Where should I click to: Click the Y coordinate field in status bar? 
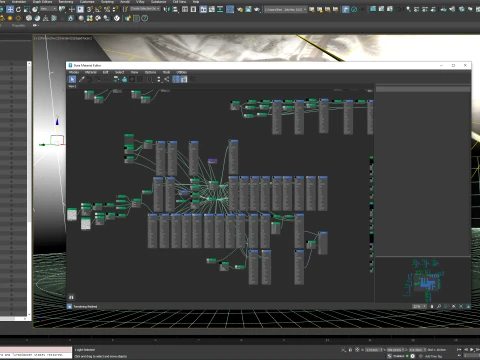tap(395, 350)
